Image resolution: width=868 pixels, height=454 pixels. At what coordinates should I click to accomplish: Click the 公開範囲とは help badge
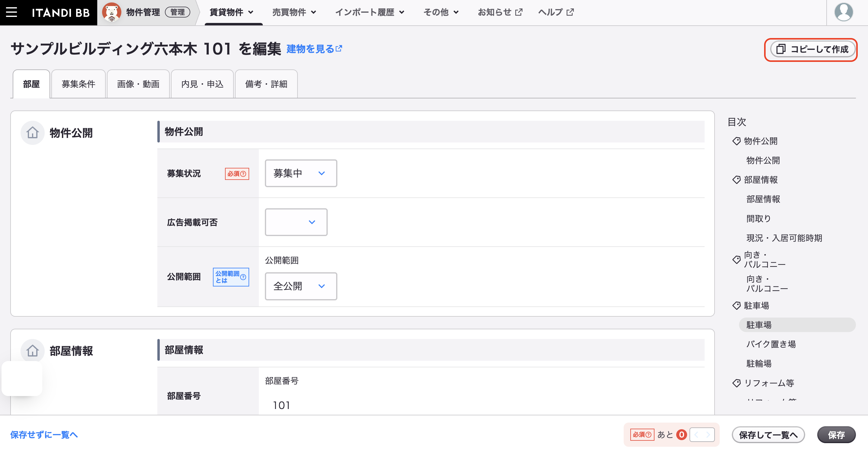231,277
